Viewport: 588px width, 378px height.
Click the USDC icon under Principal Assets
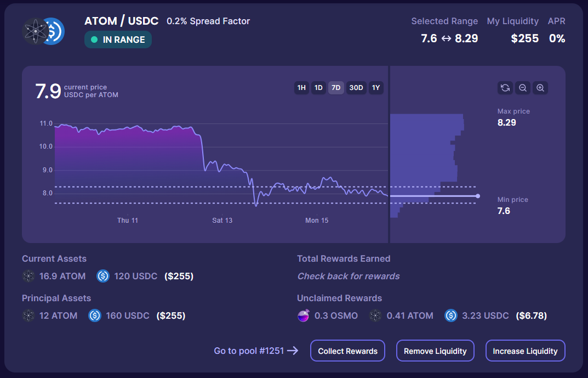95,315
